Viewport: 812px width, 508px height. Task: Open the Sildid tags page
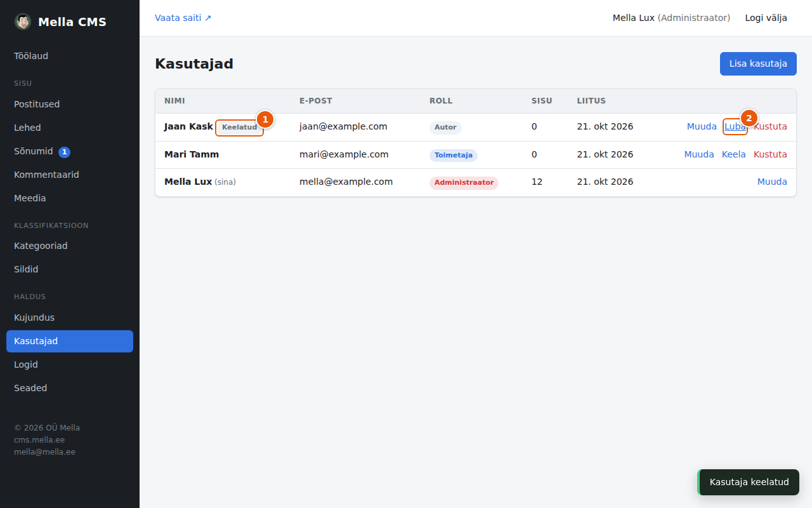pos(70,269)
